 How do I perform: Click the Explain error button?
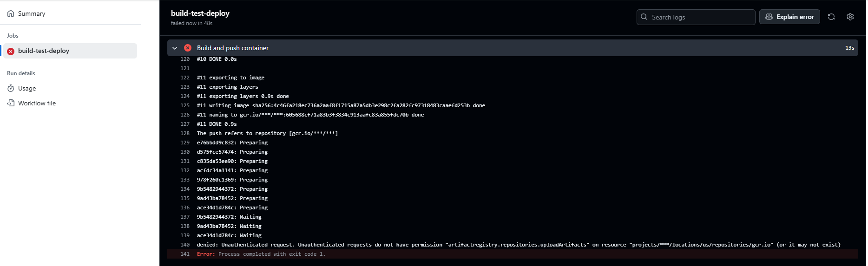point(789,17)
